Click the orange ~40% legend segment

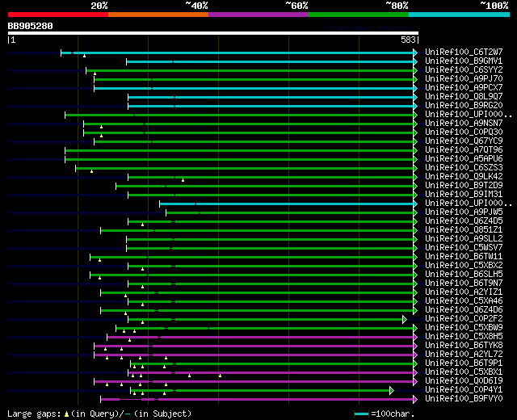click(x=158, y=15)
